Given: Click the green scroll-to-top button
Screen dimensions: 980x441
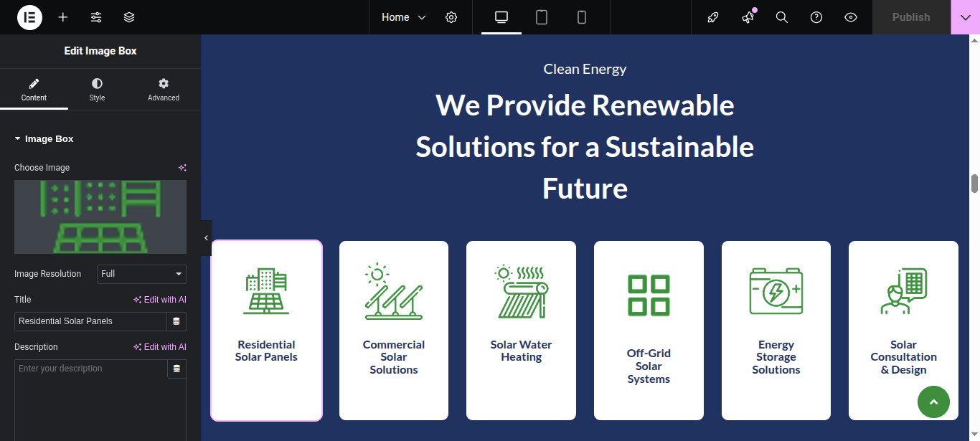Looking at the screenshot, I should 933,402.
